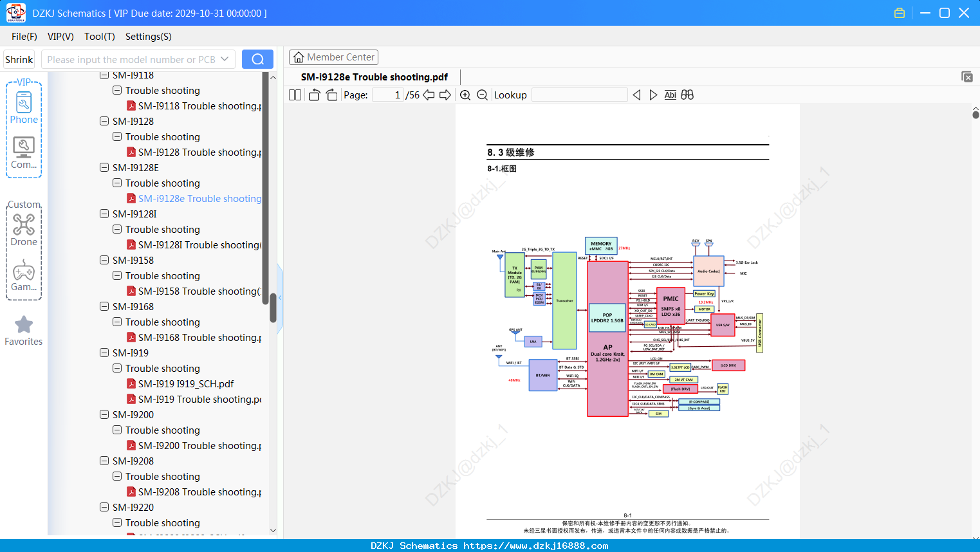
Task: Find the previous lookup match
Action: coord(636,95)
